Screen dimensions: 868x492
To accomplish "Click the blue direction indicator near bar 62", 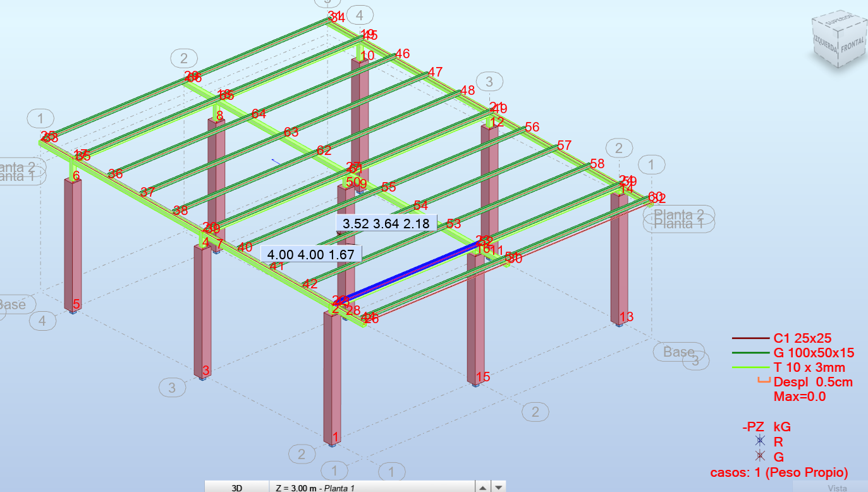I will [x=274, y=162].
